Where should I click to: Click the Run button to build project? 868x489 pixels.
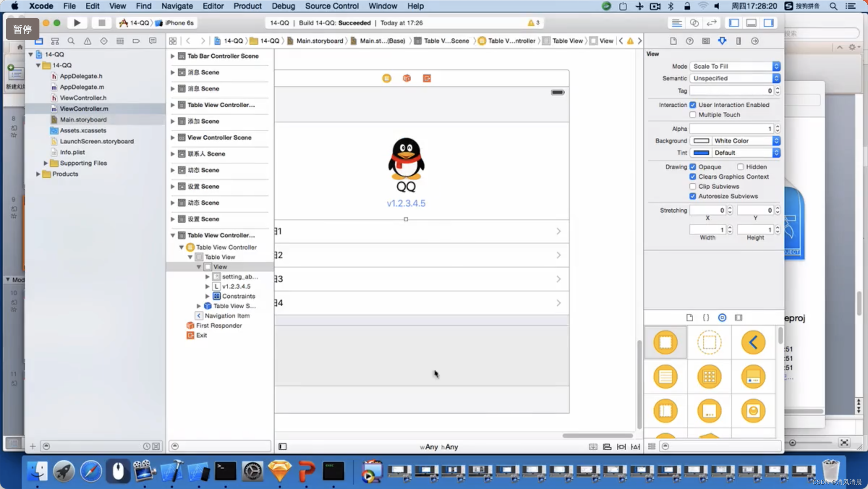click(76, 23)
